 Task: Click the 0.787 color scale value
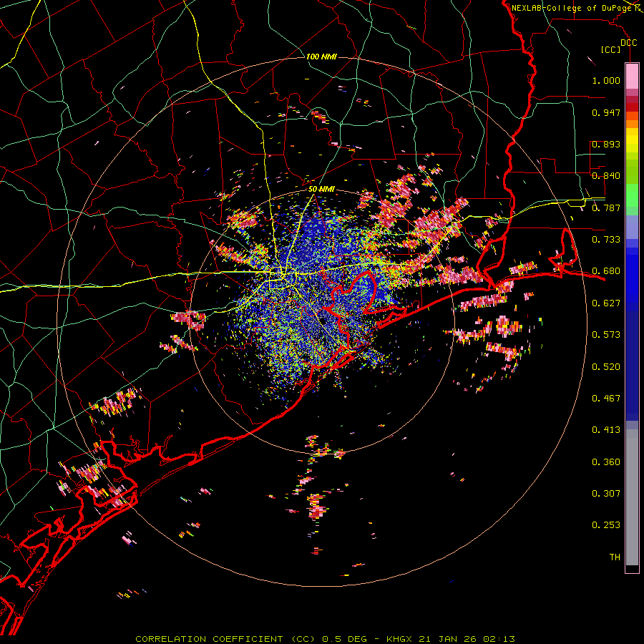pyautogui.click(x=606, y=208)
